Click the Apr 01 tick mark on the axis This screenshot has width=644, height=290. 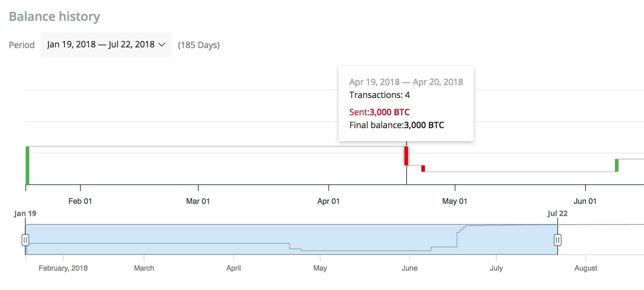point(329,187)
